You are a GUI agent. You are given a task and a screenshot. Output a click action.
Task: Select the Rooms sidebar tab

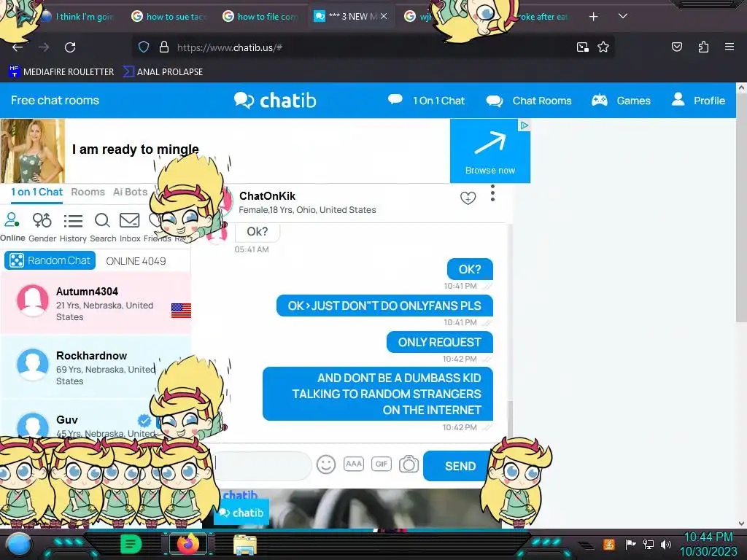88,192
